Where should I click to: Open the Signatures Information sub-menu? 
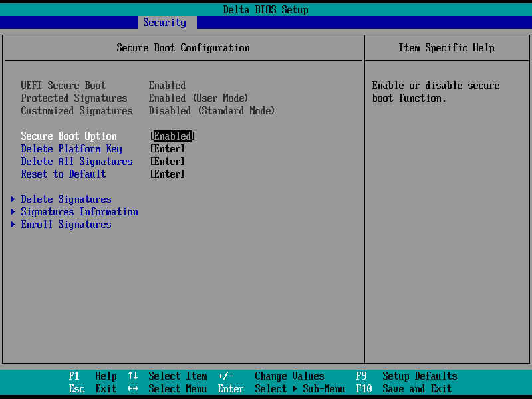[x=79, y=212]
